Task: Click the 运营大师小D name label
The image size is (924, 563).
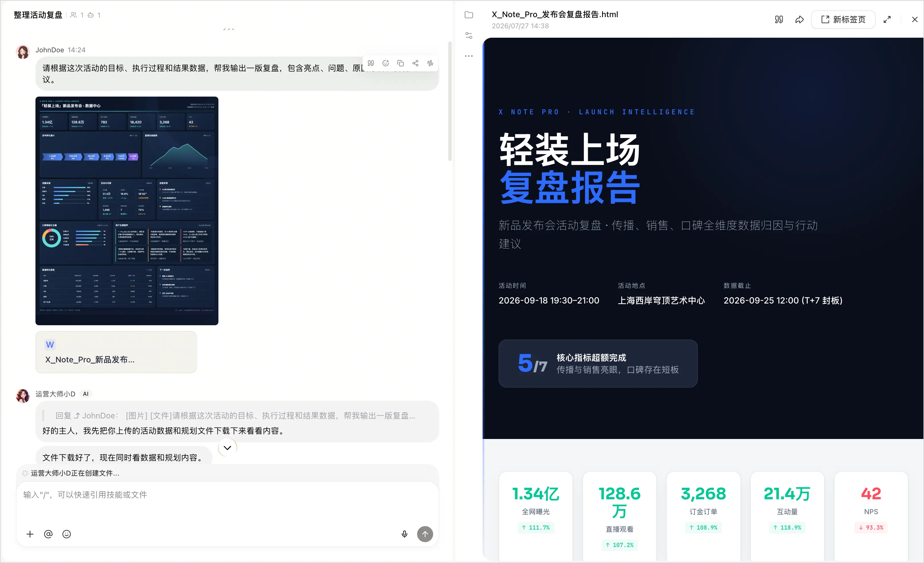Action: pyautogui.click(x=55, y=394)
